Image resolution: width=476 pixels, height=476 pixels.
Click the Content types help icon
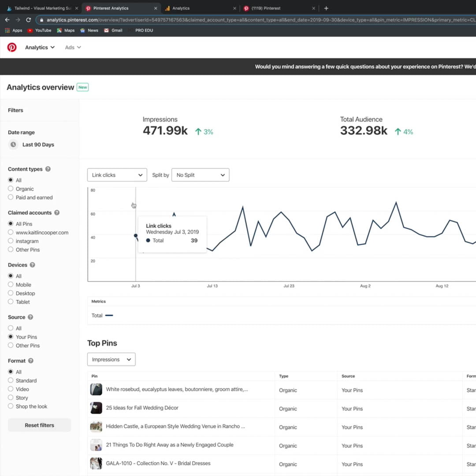tap(48, 169)
